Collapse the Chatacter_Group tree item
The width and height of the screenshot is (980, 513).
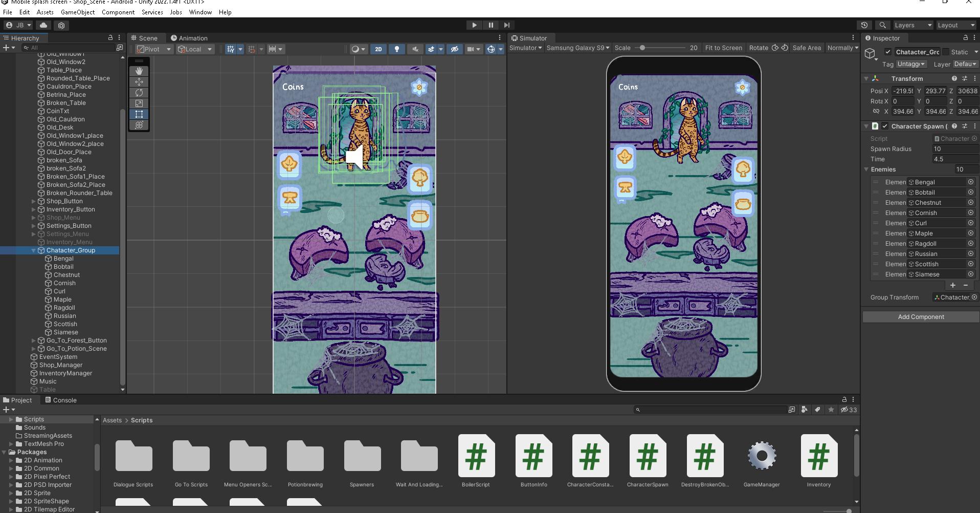(x=34, y=250)
